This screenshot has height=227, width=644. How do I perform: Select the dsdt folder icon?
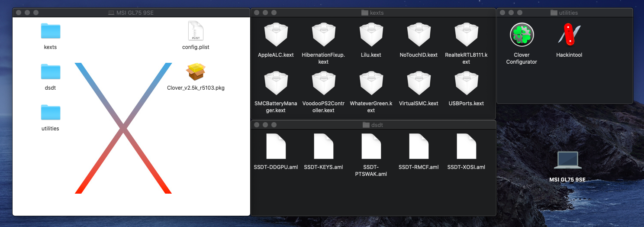click(51, 71)
